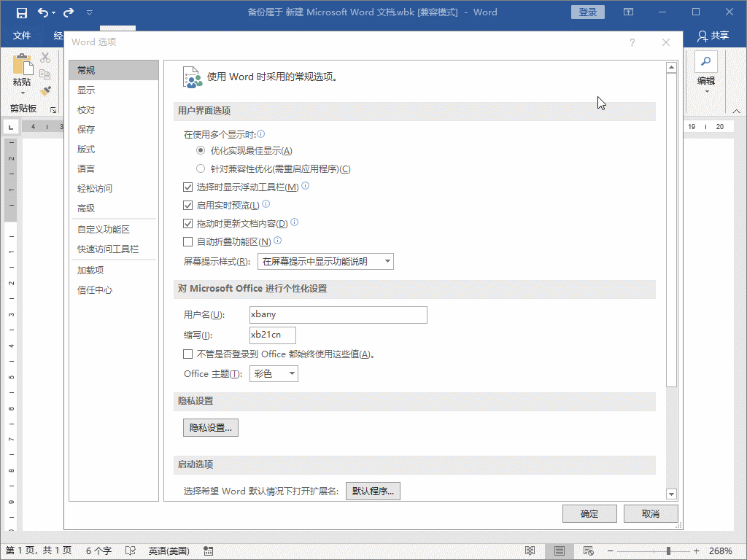
Task: Click the 默认程序... button
Action: point(373,491)
